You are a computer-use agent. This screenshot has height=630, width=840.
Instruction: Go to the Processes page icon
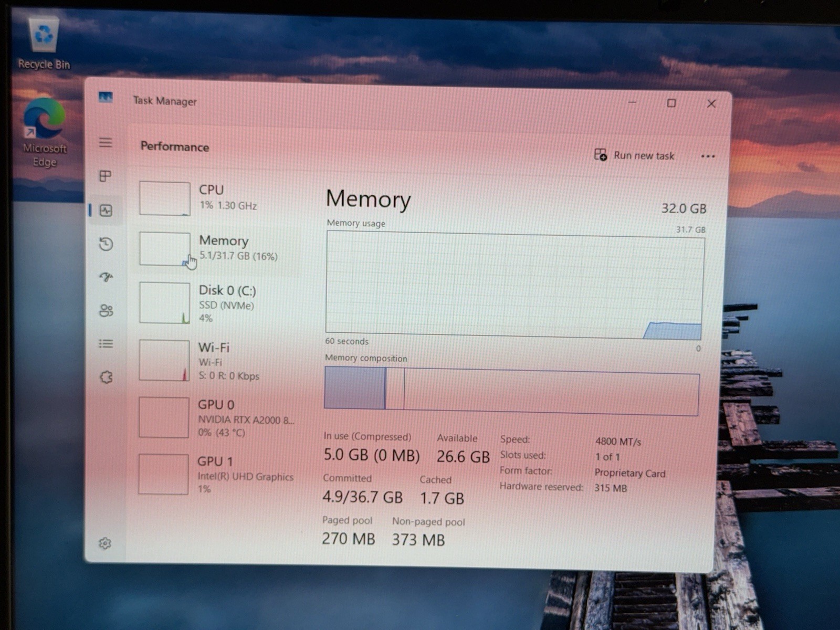pos(106,176)
